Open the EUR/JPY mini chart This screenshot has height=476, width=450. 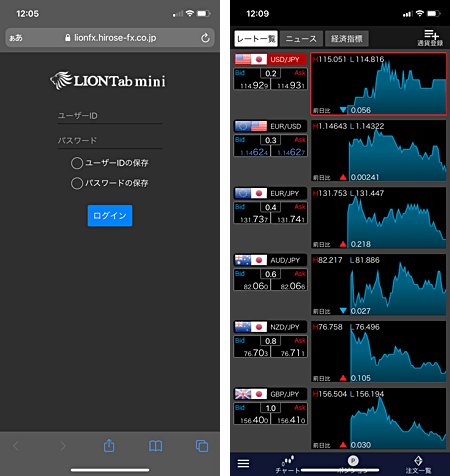pyautogui.click(x=379, y=218)
